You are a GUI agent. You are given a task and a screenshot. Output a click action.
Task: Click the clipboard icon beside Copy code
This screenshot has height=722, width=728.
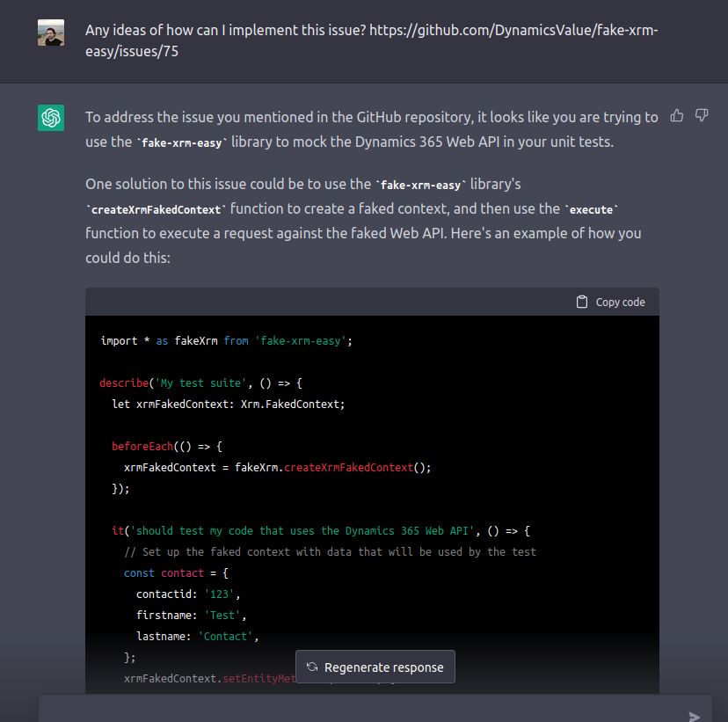coord(582,302)
